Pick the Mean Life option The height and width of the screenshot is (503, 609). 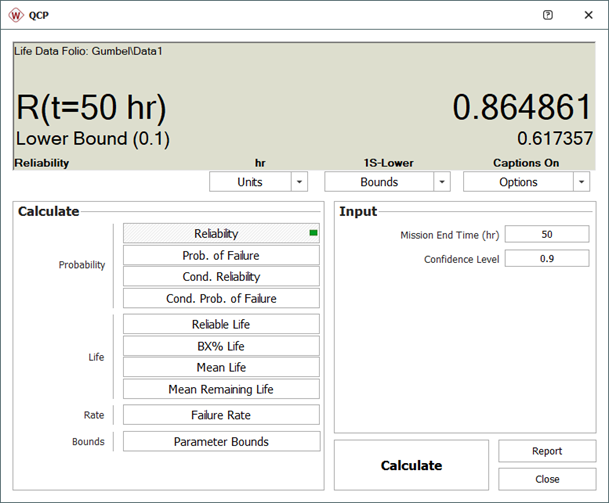221,367
